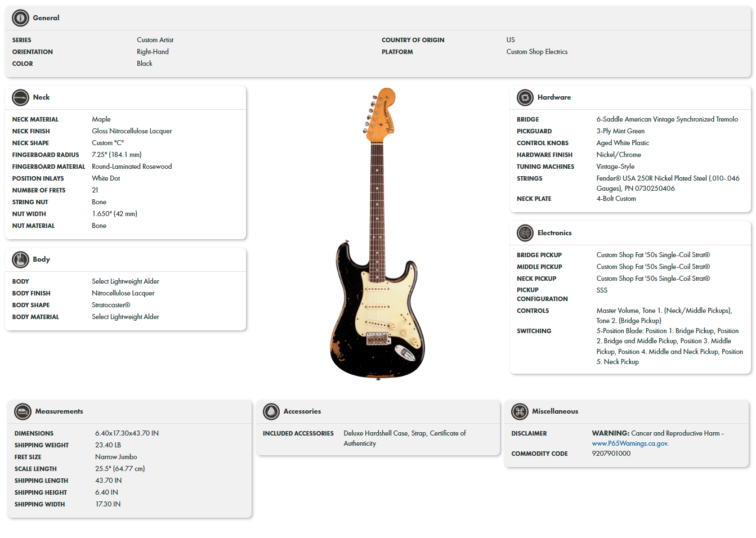Click the SSS pickup configuration value
Image resolution: width=756 pixels, height=538 pixels.
pyautogui.click(x=602, y=290)
